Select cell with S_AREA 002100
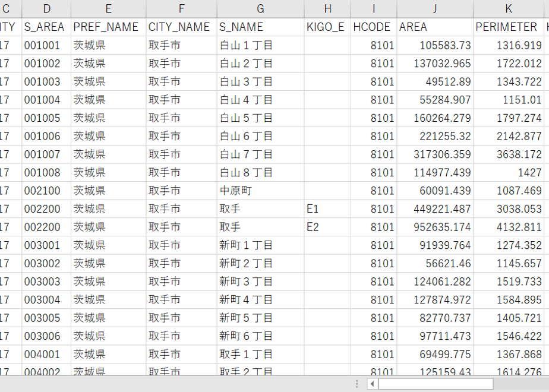Viewport: 549px width, 392px height. pos(46,191)
